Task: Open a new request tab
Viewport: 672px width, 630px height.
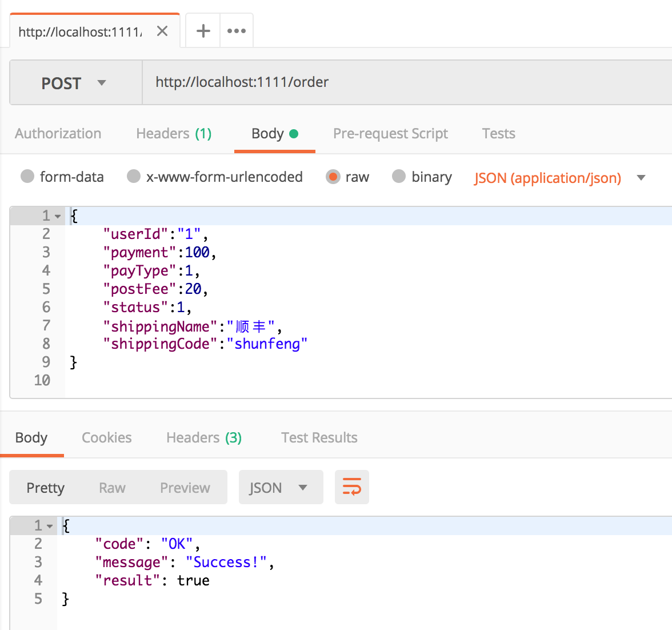Action: [202, 30]
